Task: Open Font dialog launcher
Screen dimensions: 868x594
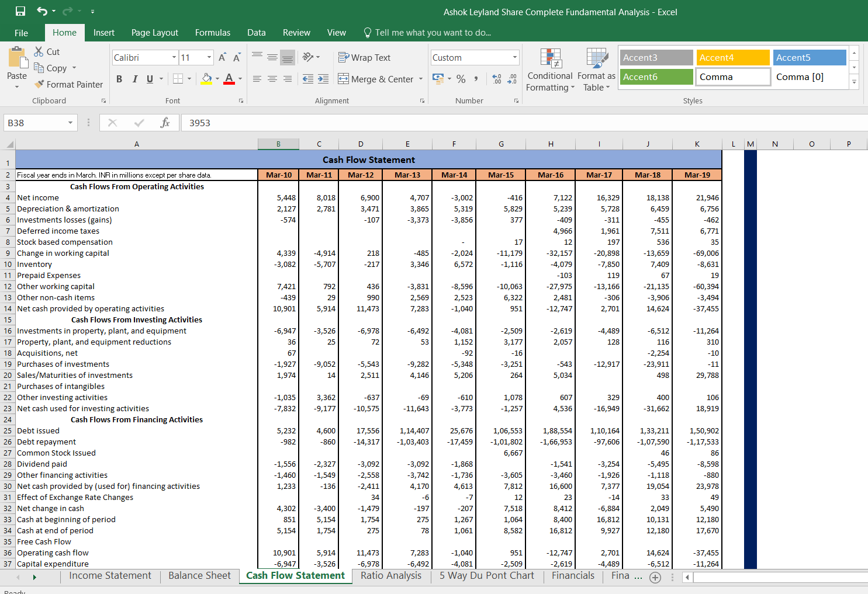Action: [x=241, y=101]
